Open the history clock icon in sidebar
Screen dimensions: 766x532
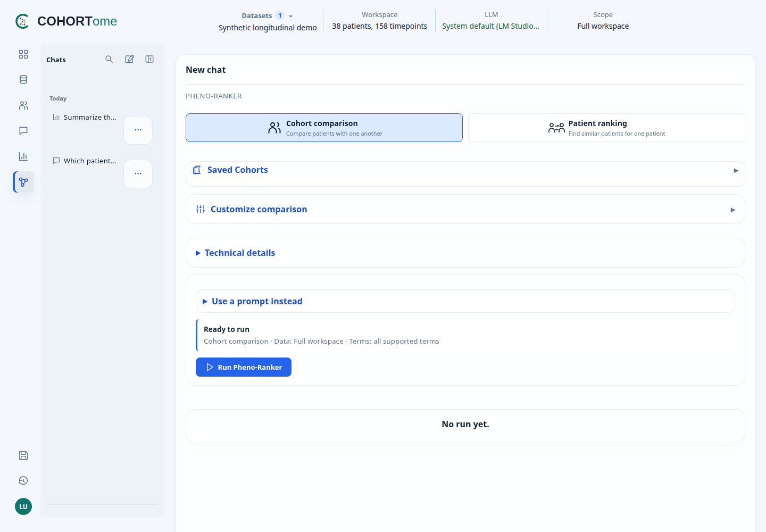point(23,481)
